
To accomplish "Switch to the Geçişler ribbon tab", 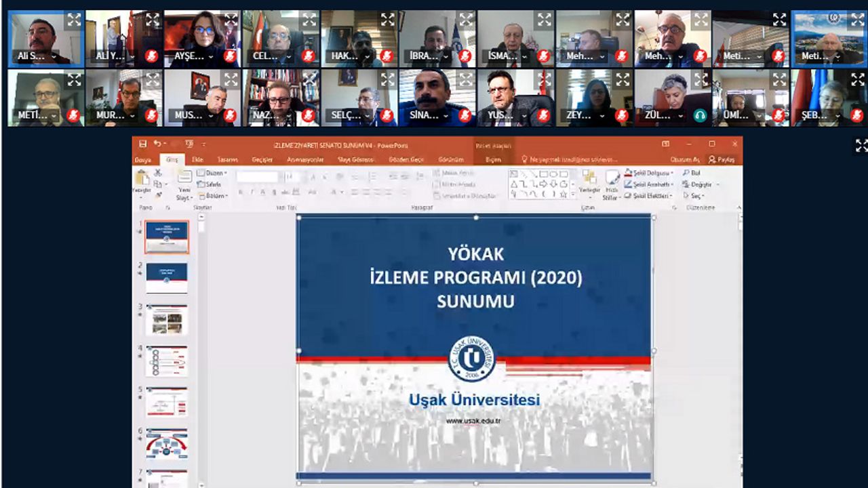I will click(262, 160).
